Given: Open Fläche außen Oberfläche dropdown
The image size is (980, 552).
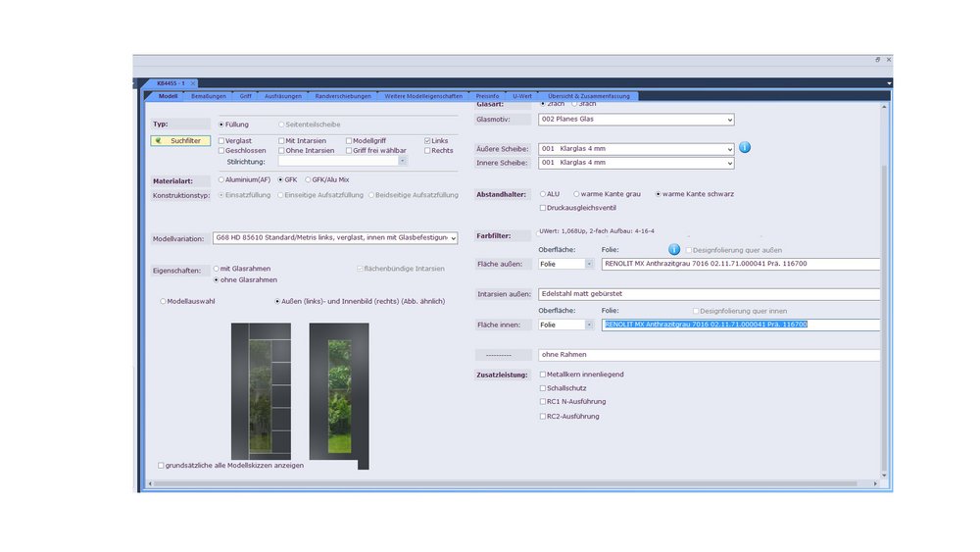Looking at the screenshot, I should pyautogui.click(x=589, y=264).
